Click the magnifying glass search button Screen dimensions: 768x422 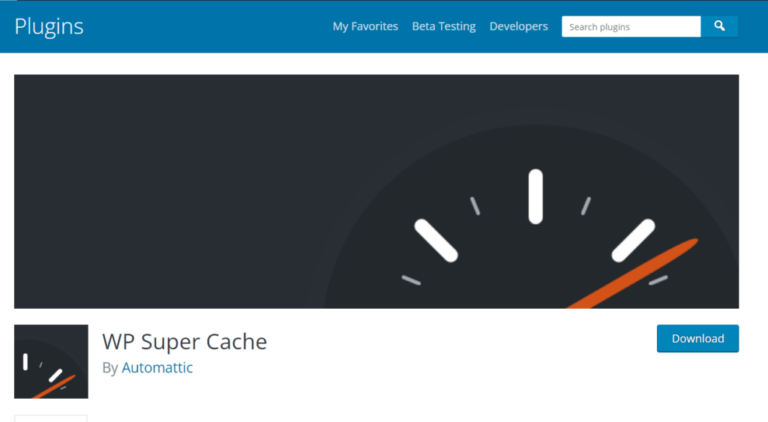(719, 26)
